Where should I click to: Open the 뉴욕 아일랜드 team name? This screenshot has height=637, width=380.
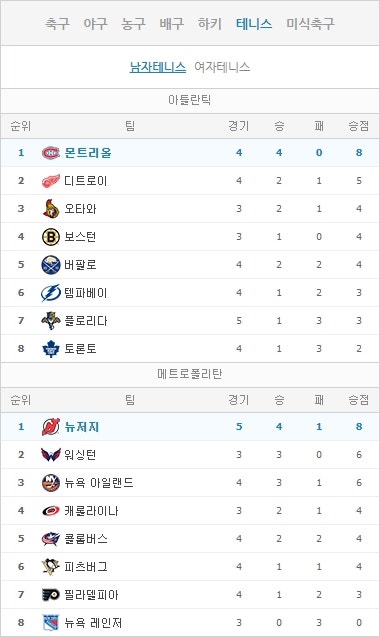pos(99,483)
